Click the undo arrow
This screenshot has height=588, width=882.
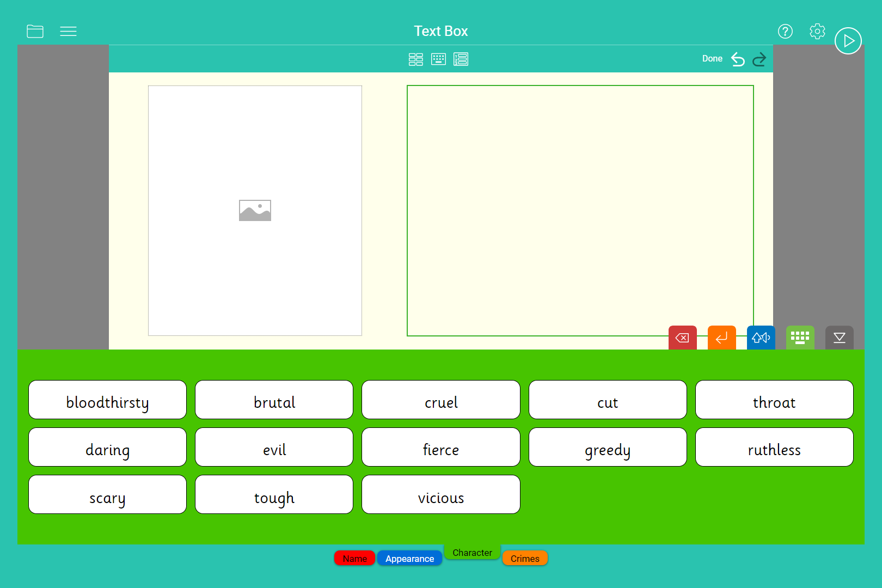738,59
